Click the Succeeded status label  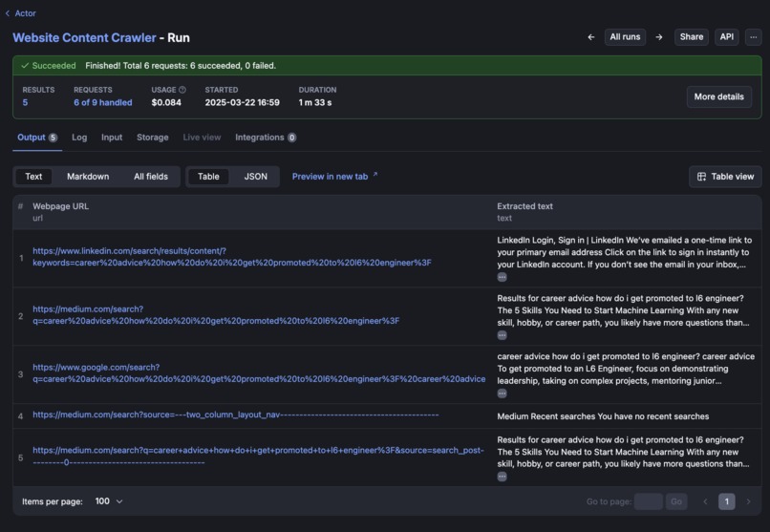point(49,66)
